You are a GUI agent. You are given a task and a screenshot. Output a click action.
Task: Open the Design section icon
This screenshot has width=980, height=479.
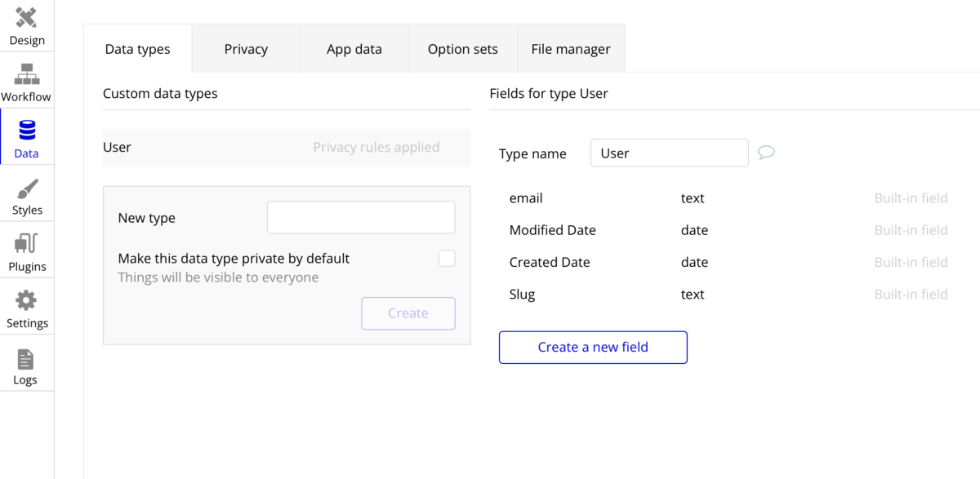(x=27, y=17)
